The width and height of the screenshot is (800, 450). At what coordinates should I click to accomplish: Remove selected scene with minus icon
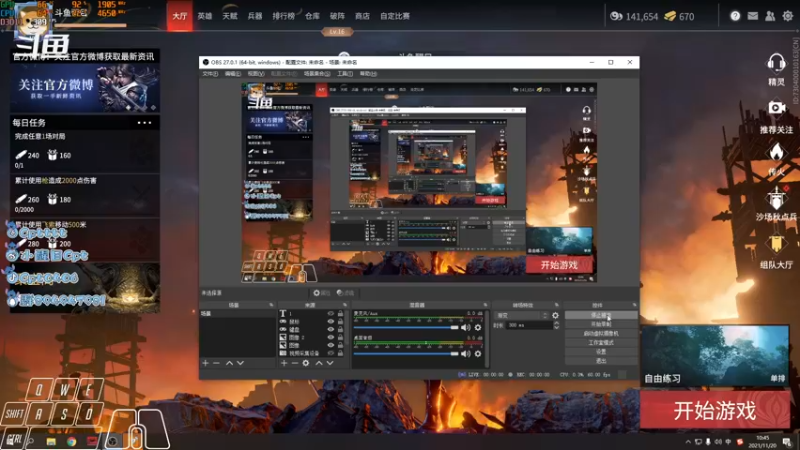(x=216, y=363)
